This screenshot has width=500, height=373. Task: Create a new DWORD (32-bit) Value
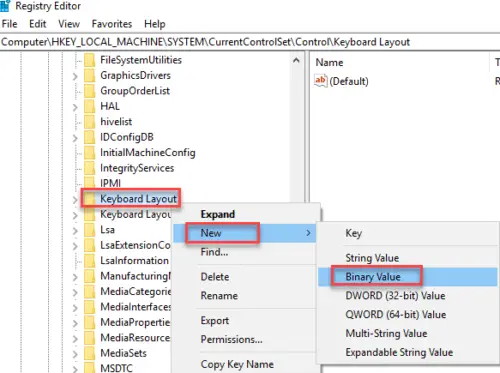coord(408,296)
